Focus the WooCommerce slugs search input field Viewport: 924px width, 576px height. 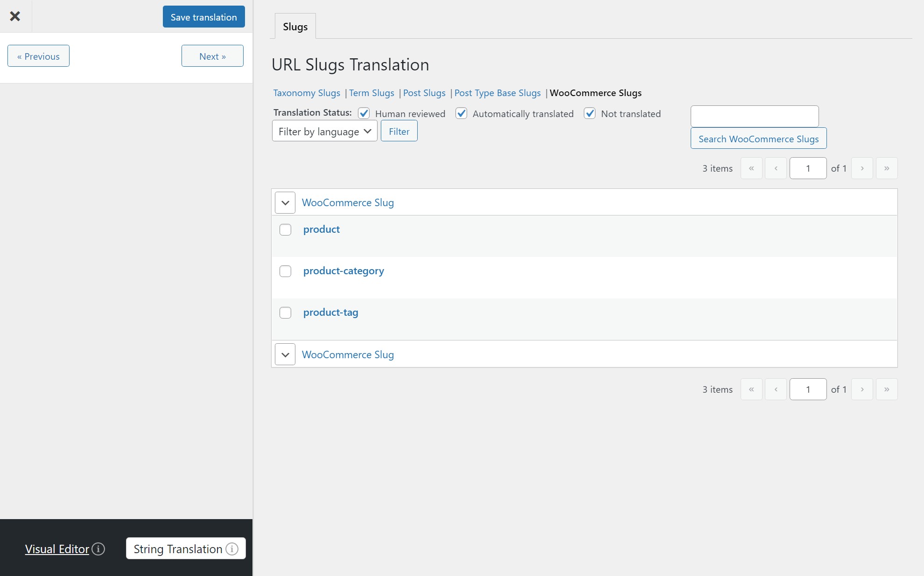coord(755,116)
